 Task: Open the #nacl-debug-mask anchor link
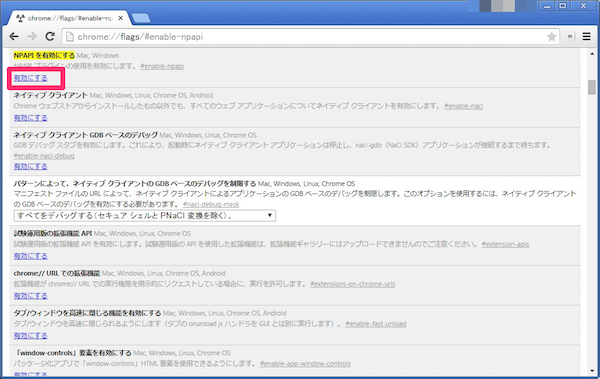211,204
